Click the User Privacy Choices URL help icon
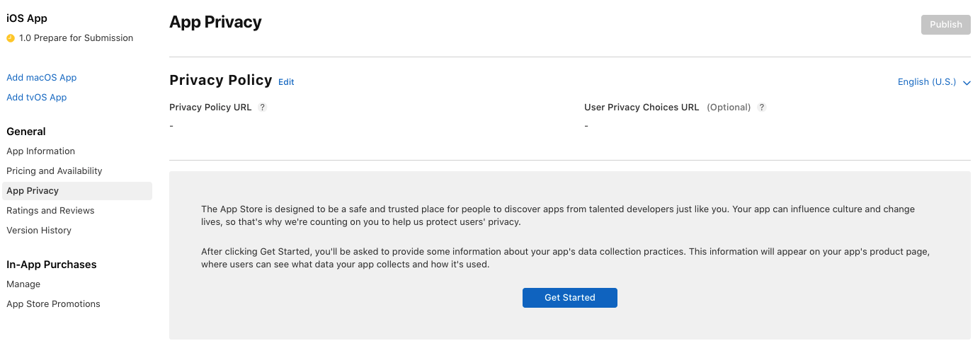 tap(762, 108)
